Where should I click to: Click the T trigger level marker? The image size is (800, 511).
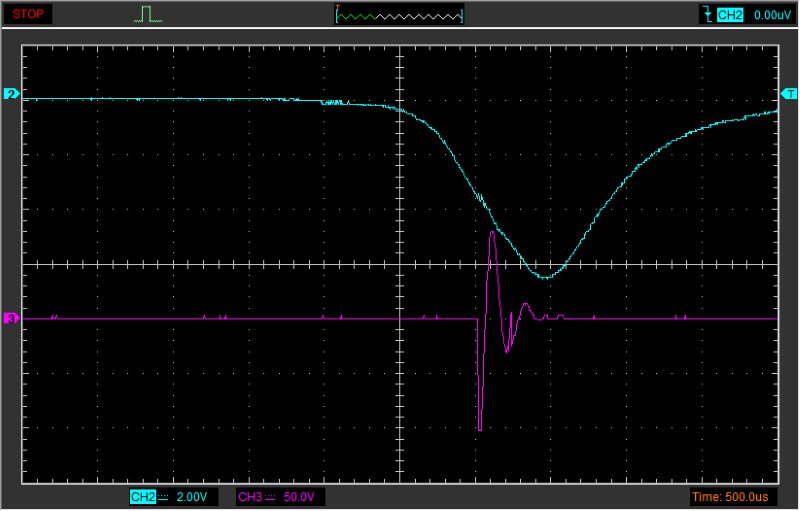[789, 94]
